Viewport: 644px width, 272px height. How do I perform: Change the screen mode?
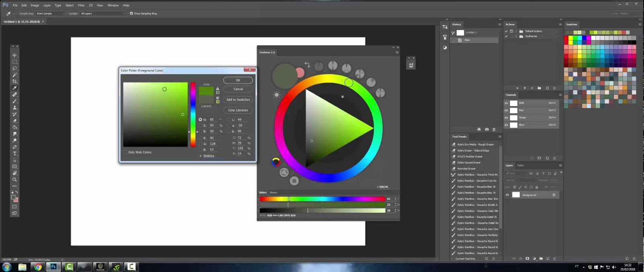coord(14,214)
